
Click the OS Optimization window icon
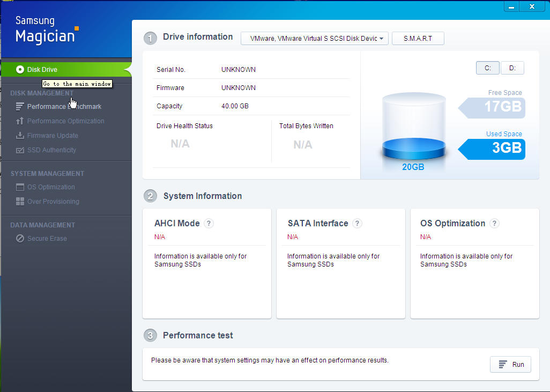[x=20, y=187]
